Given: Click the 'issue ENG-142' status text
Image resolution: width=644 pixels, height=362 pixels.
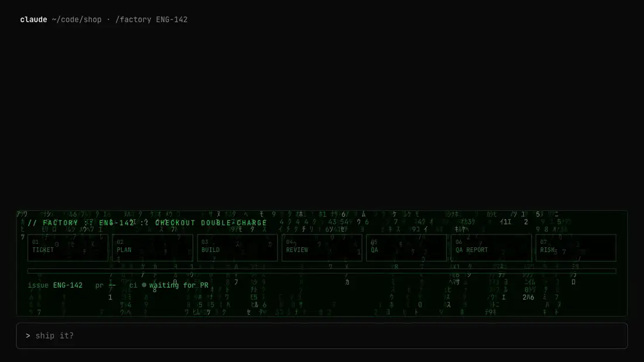Looking at the screenshot, I should click(55, 285).
